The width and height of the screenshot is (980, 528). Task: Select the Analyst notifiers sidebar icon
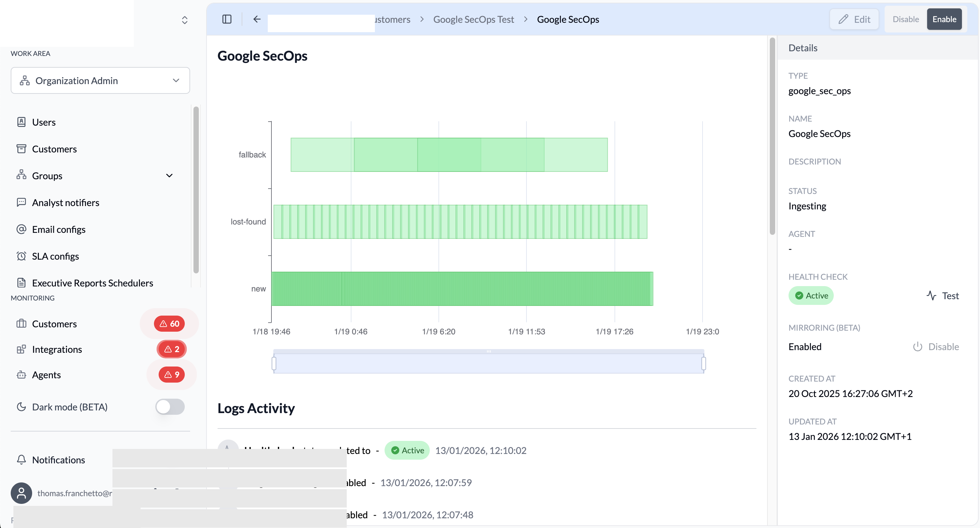(x=21, y=202)
